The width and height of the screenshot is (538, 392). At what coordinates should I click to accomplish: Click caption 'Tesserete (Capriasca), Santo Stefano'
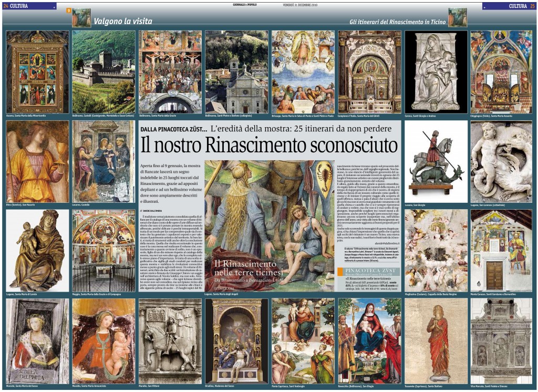(424, 386)
